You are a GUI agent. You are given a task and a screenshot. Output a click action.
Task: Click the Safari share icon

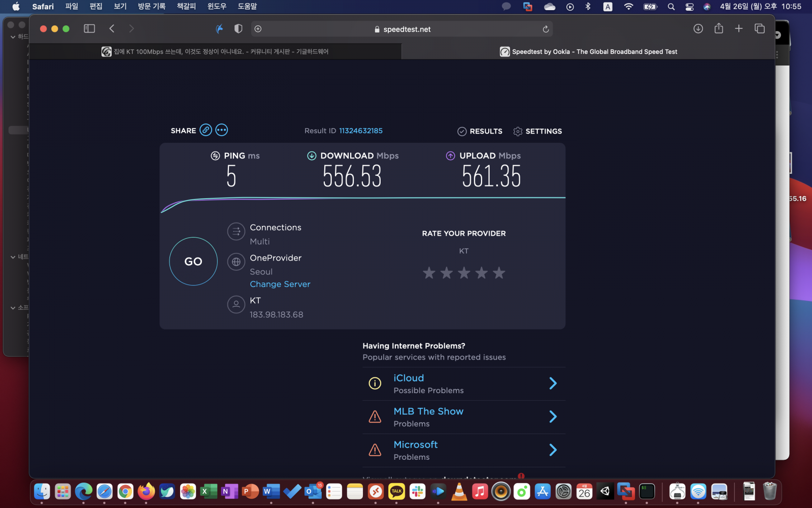pos(719,29)
